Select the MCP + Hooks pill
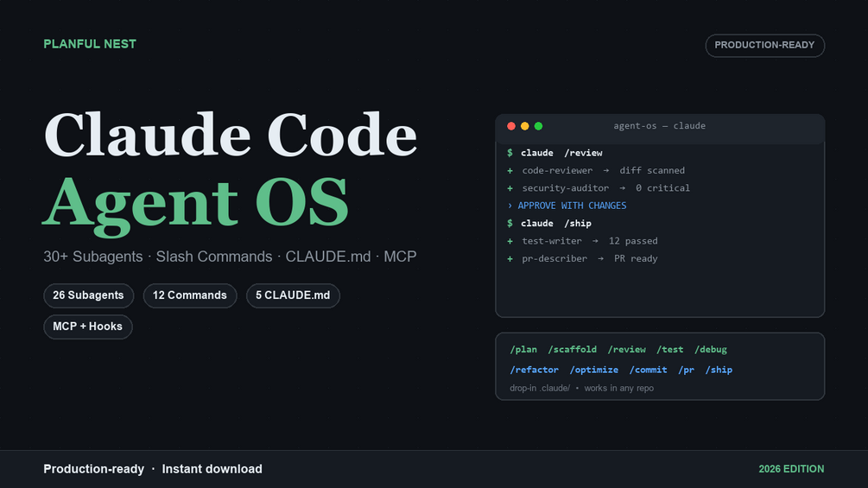Viewport: 868px width, 488px height. 87,326
